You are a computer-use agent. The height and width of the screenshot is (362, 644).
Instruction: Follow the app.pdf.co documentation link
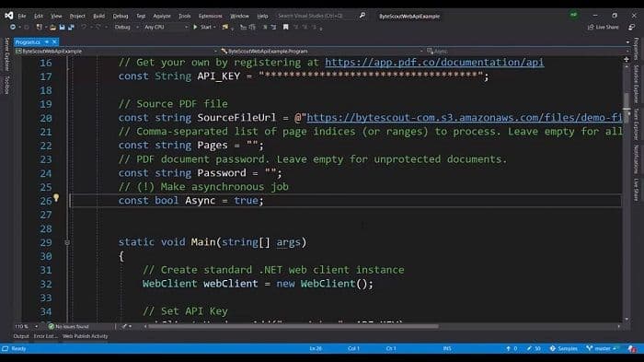coord(434,62)
